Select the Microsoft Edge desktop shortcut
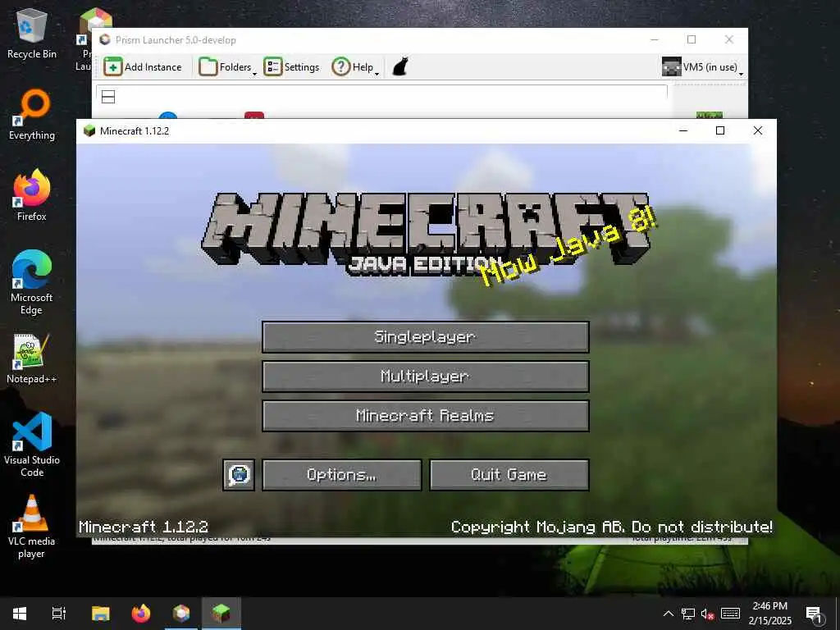This screenshot has height=630, width=840. click(32, 283)
